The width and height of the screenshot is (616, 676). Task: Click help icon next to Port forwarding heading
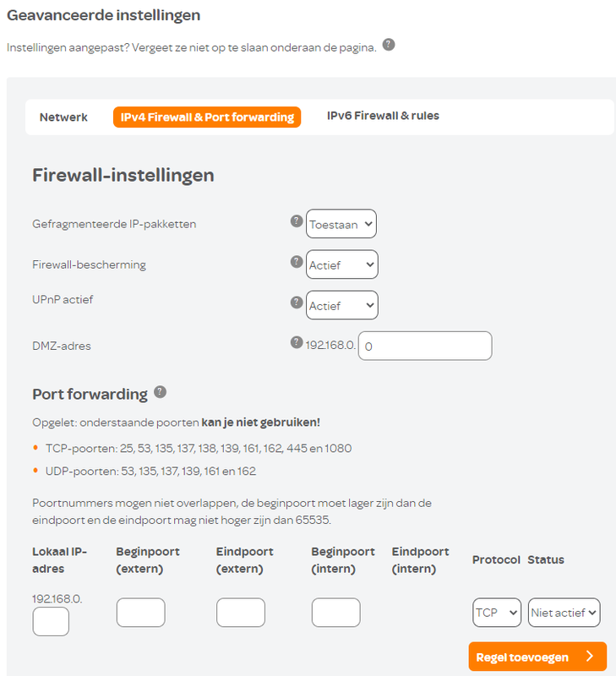(x=161, y=392)
